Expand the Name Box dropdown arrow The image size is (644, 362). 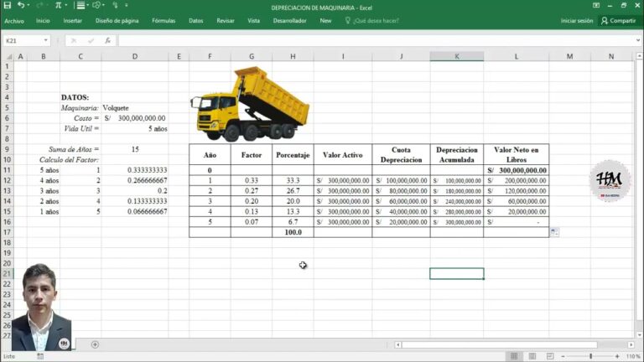[x=46, y=40]
